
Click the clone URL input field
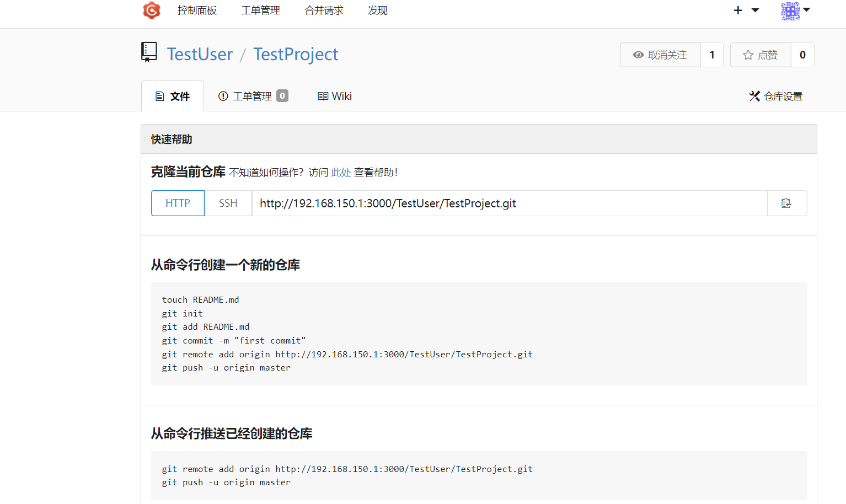click(510, 203)
